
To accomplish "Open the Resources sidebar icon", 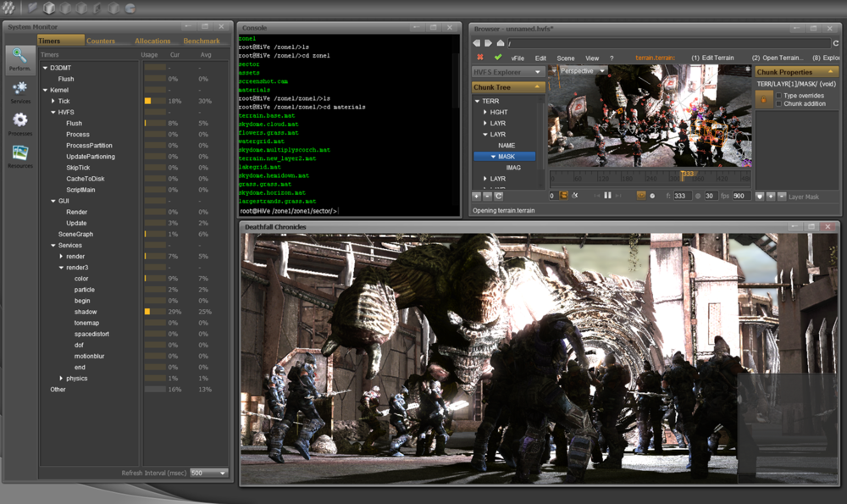I will point(20,151).
